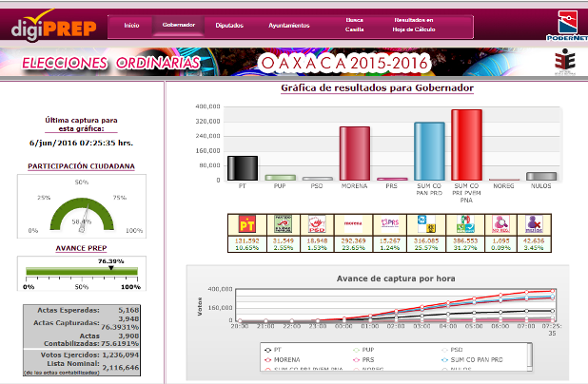
Task: Click the 'Votos Ejercidos' value 1,236,094
Action: [x=121, y=355]
